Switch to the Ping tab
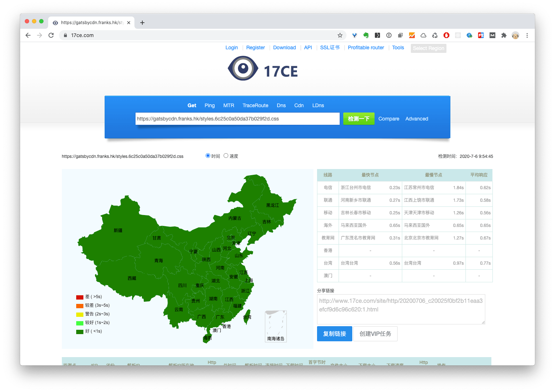This screenshot has width=555, height=392. click(x=210, y=105)
